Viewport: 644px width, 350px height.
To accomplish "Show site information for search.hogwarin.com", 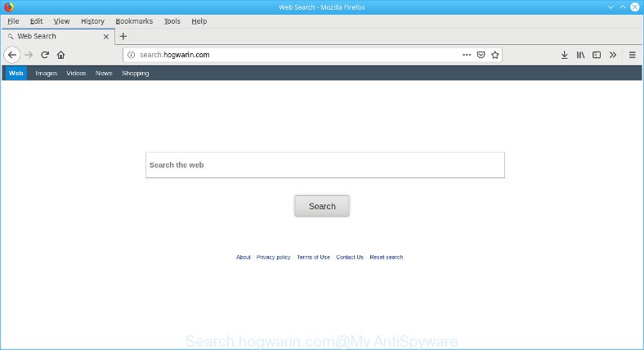I will 131,55.
